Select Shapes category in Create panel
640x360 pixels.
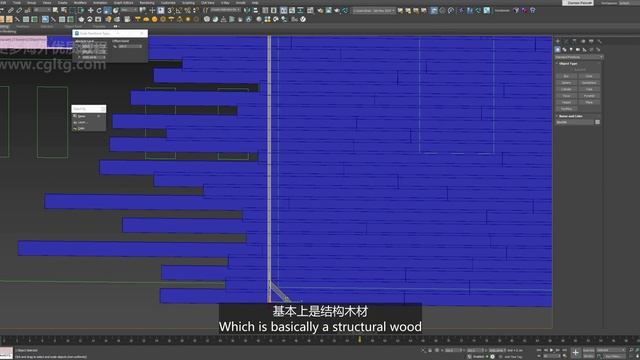click(x=564, y=50)
